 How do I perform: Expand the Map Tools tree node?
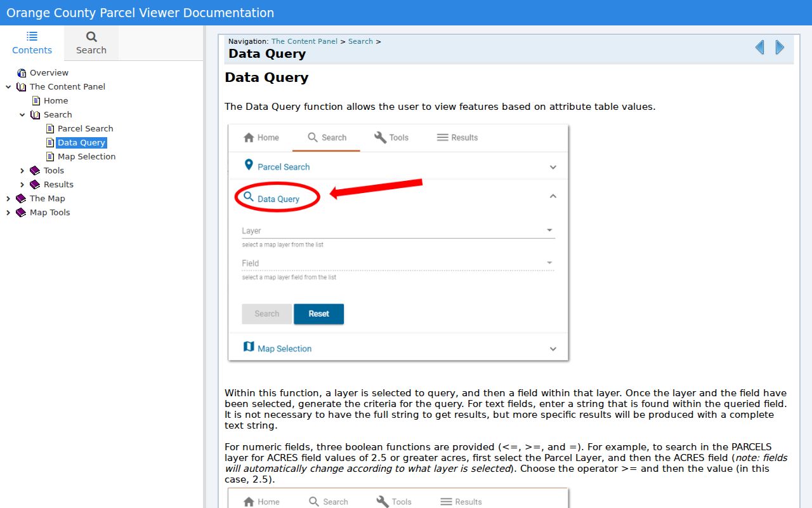click(x=8, y=213)
